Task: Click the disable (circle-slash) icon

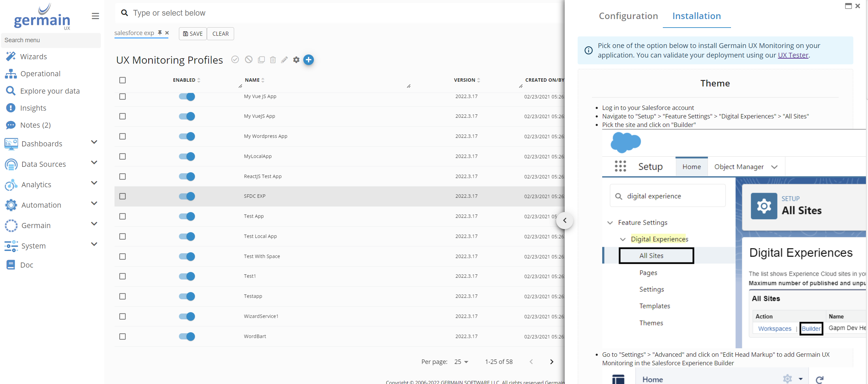Action: pos(249,60)
